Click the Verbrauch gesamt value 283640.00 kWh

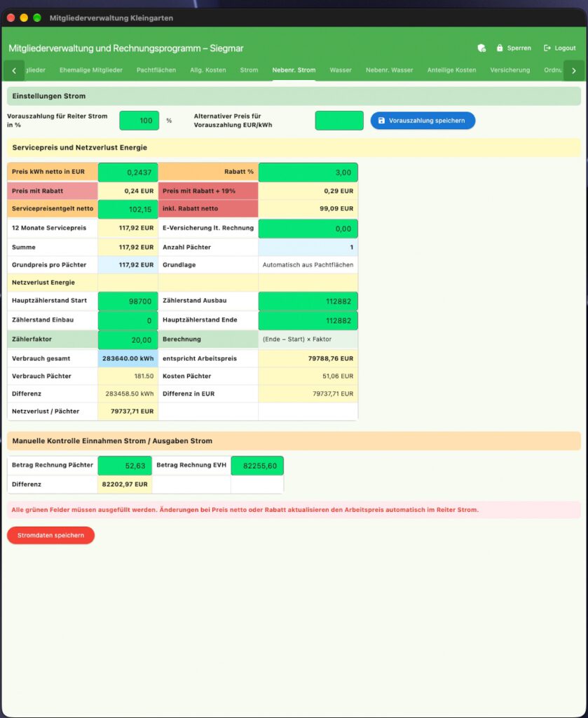128,358
